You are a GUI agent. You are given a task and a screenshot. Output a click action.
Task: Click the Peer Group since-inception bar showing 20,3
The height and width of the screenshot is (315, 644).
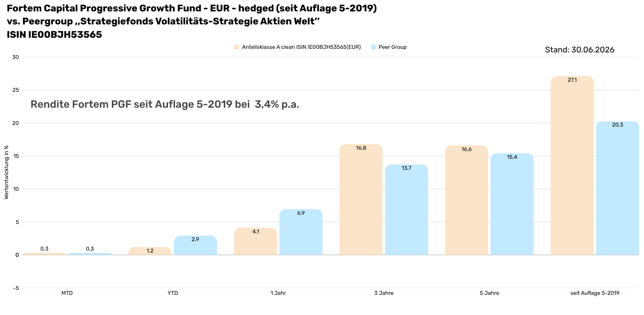[618, 188]
